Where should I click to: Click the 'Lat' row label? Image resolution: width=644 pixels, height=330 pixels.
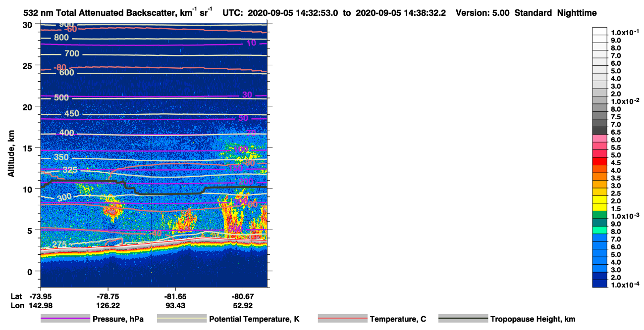point(16,296)
